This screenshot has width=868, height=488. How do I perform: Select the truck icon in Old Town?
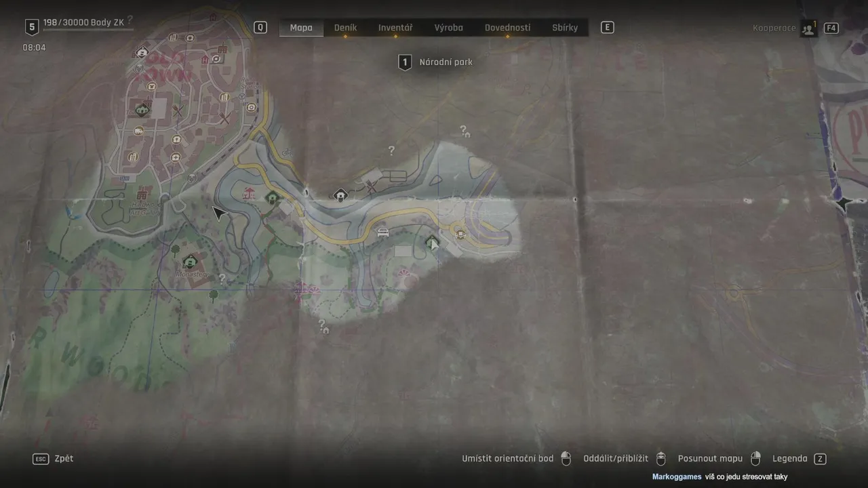pos(138,131)
